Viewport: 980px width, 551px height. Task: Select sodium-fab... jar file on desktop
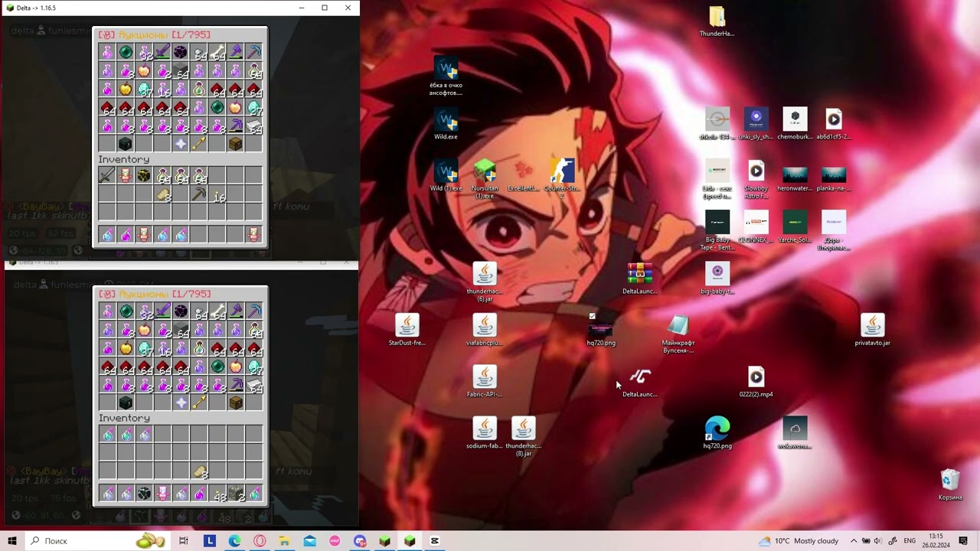(x=484, y=433)
